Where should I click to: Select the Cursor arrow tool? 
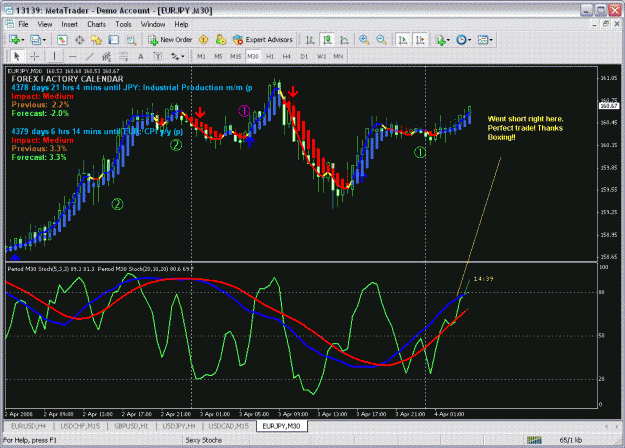17,57
